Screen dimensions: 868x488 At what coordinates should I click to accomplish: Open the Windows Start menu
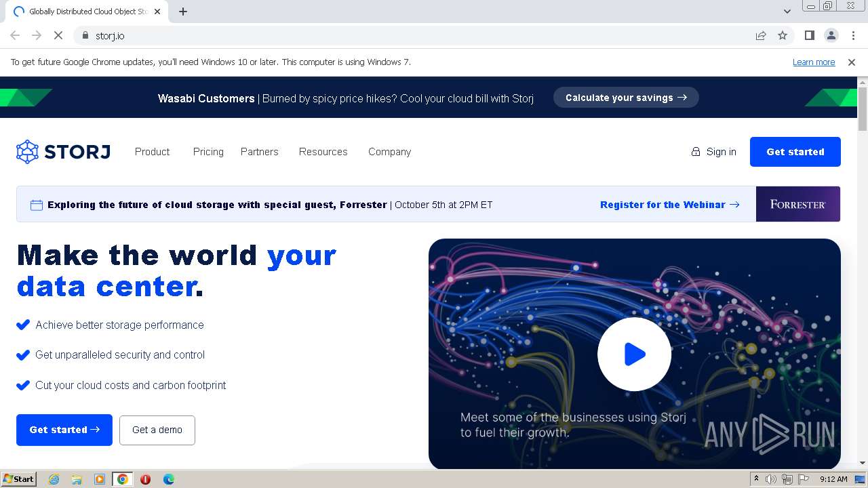[x=18, y=479]
